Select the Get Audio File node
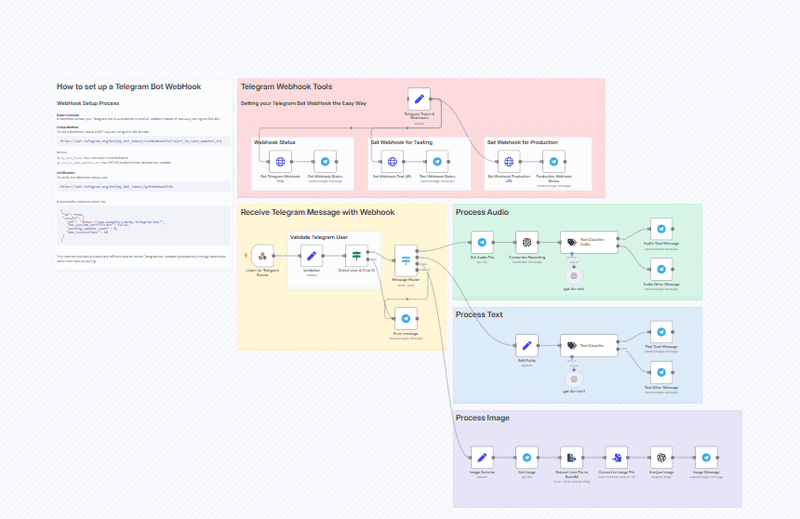Image resolution: width=800 pixels, height=519 pixels. click(x=482, y=242)
